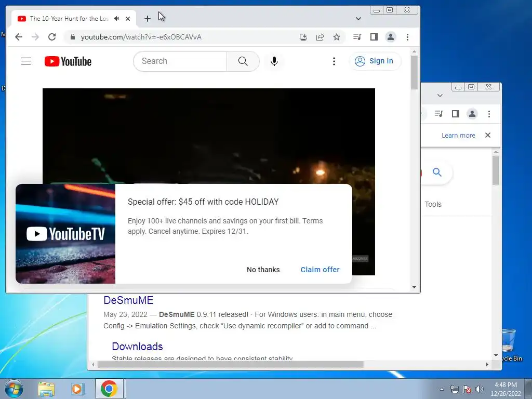Start voice search with the microphone icon
This screenshot has width=532, height=399.
(x=274, y=61)
